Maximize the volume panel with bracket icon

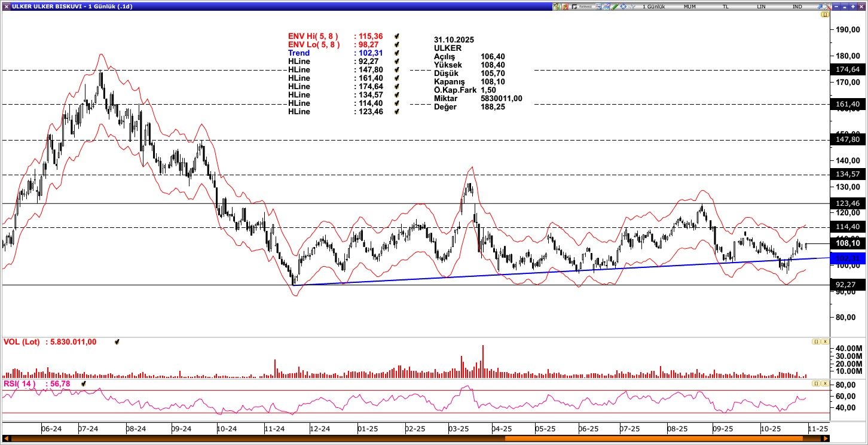[x=815, y=342]
